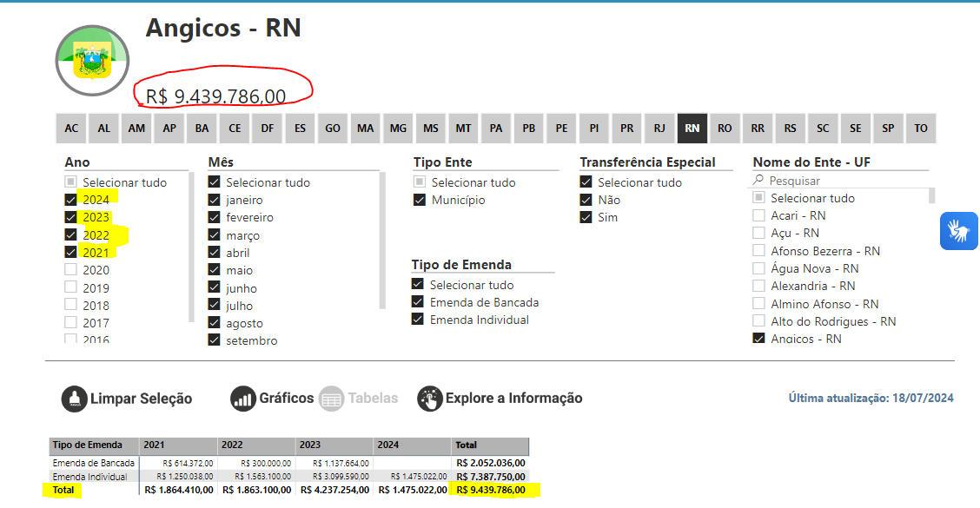Screen dimensions: 980x508
Task: Select the TO state button
Action: coord(921,129)
